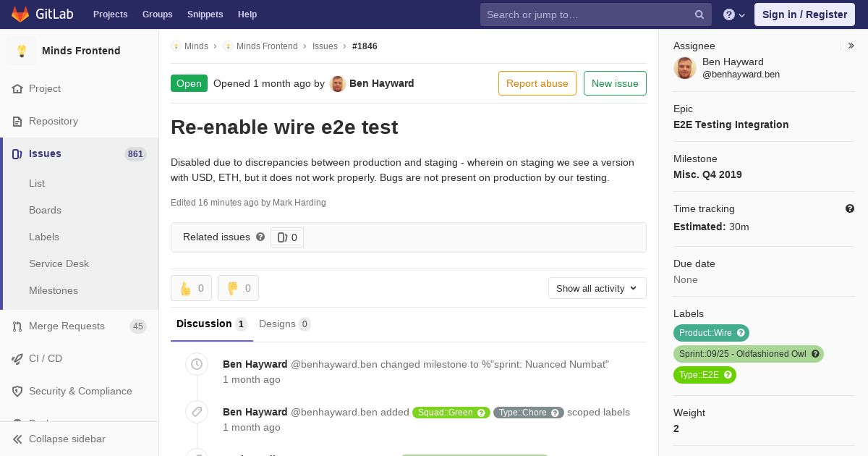Open the Service Desk sidebar item
This screenshot has height=456, width=868.
(59, 263)
